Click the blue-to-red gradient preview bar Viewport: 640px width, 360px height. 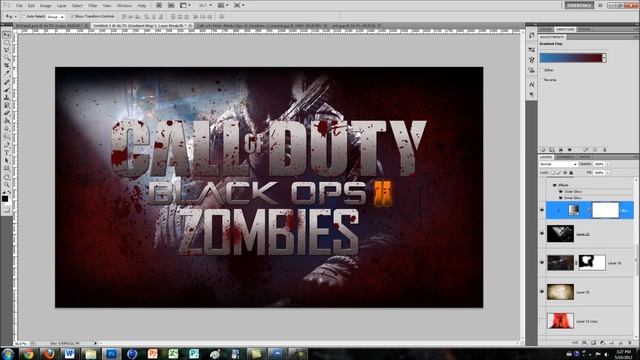pyautogui.click(x=571, y=58)
